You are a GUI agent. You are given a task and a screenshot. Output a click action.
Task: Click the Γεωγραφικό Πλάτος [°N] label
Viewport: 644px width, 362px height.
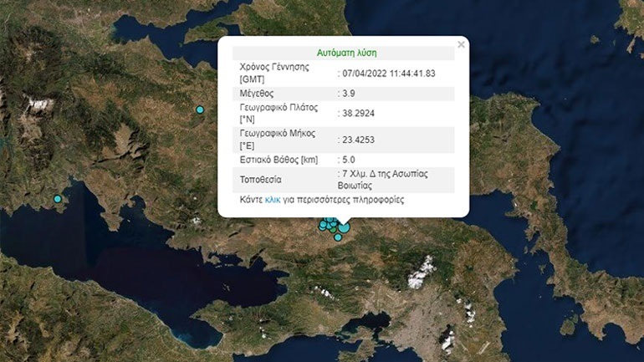pyautogui.click(x=279, y=113)
